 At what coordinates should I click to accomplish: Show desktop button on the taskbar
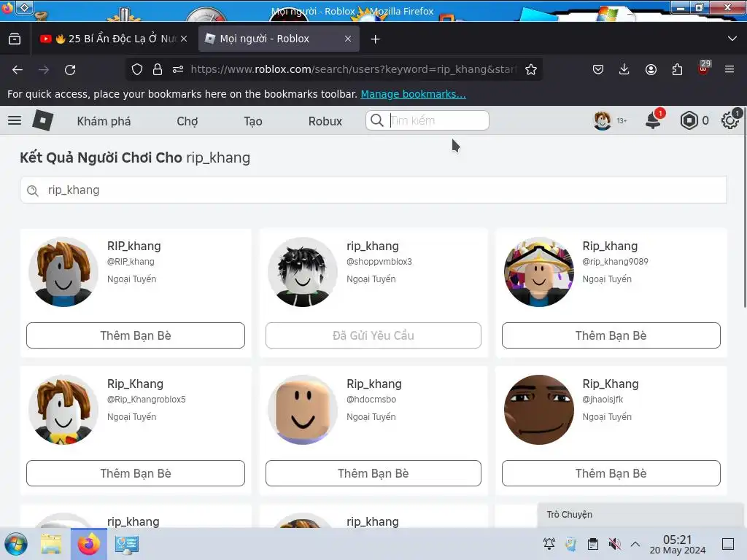click(728, 544)
